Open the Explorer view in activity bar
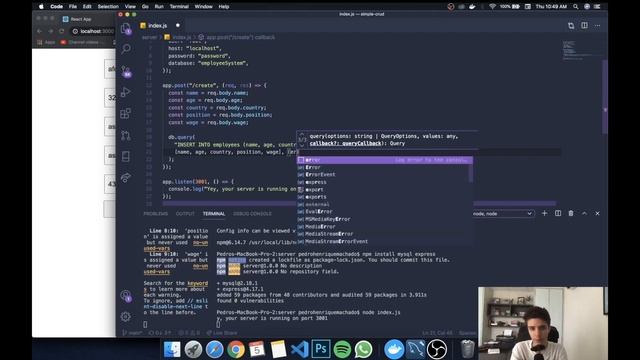640x360 pixels. click(126, 28)
